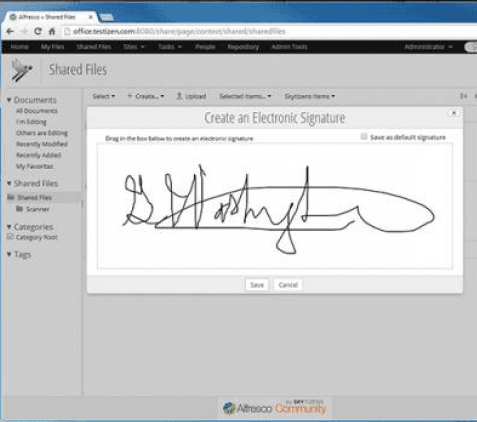Collapse the Categories section
This screenshot has width=477, height=422.
[9, 227]
